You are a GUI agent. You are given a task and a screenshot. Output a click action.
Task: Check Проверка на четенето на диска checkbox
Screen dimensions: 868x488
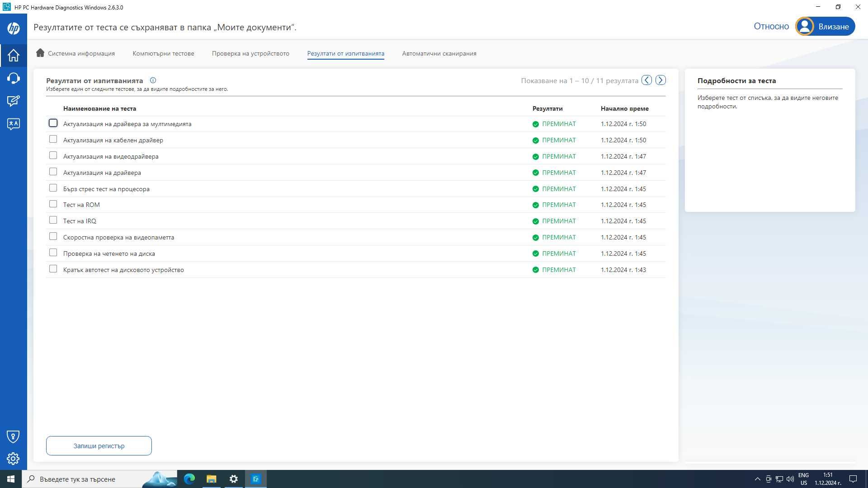53,253
